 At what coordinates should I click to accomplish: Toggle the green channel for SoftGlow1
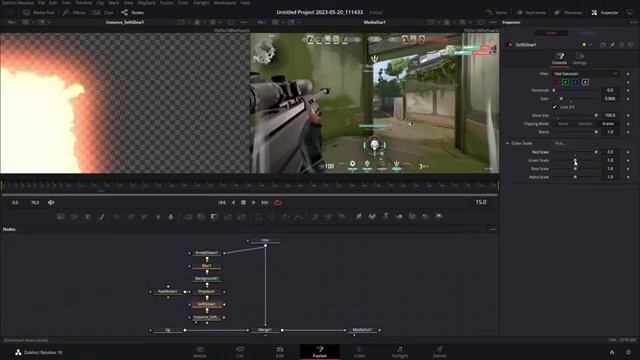pos(566,82)
